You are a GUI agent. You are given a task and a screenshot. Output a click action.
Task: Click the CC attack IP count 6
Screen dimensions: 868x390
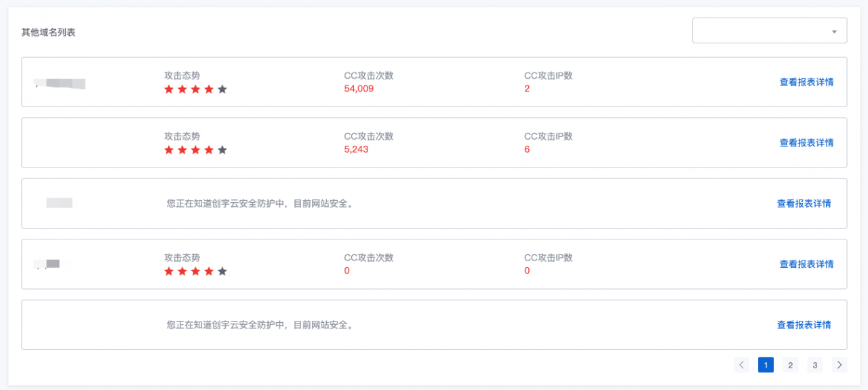point(527,149)
